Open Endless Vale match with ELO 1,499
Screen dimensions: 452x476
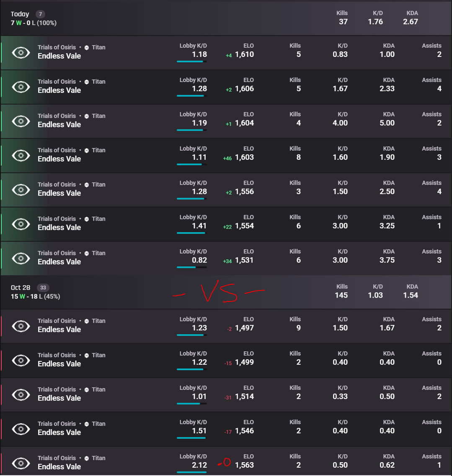click(226, 360)
